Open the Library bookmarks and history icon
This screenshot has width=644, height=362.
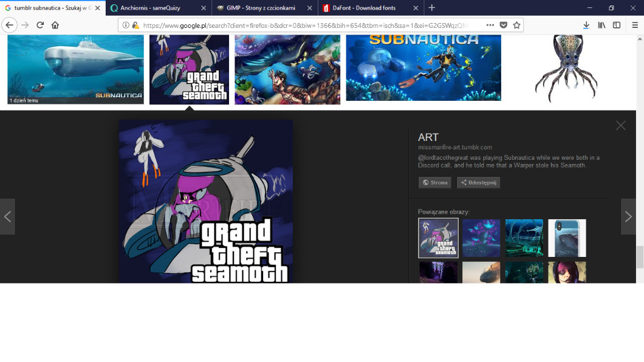click(601, 25)
